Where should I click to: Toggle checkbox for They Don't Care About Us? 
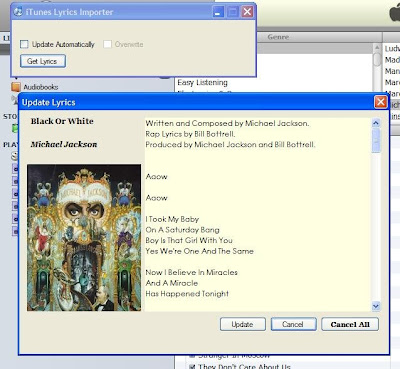pyautogui.click(x=192, y=366)
